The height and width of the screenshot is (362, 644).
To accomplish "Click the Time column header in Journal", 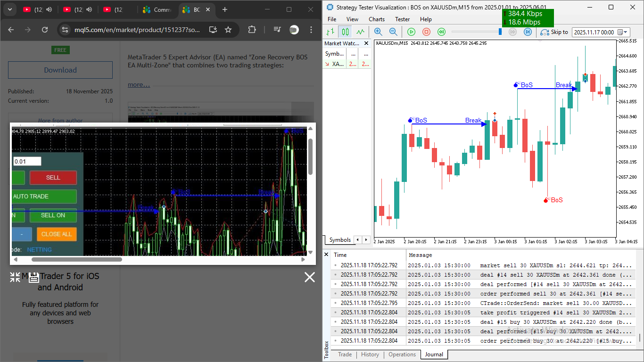I will click(x=367, y=255).
